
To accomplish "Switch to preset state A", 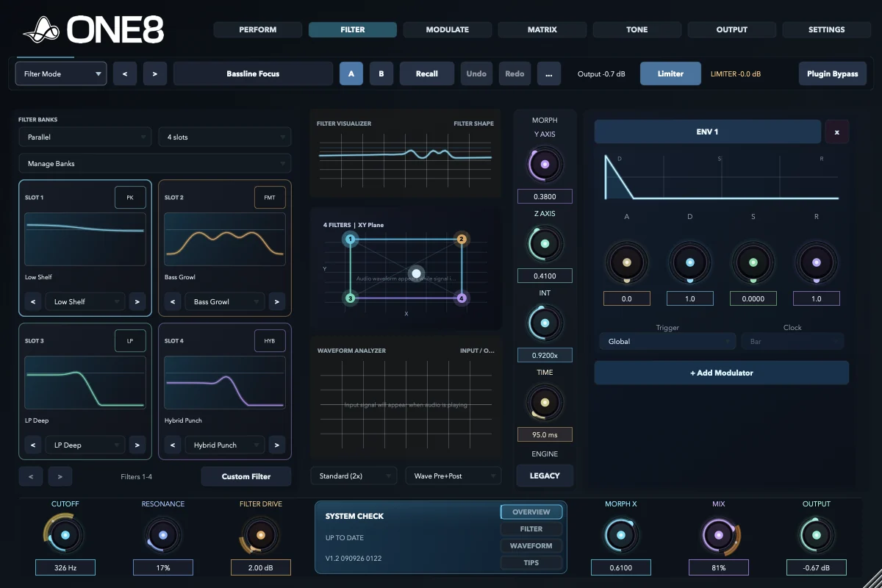I will (x=351, y=73).
